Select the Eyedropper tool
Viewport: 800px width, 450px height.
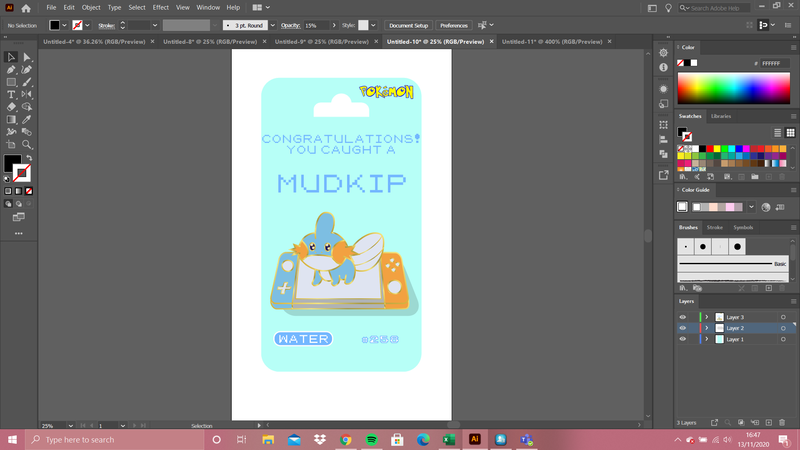click(27, 119)
